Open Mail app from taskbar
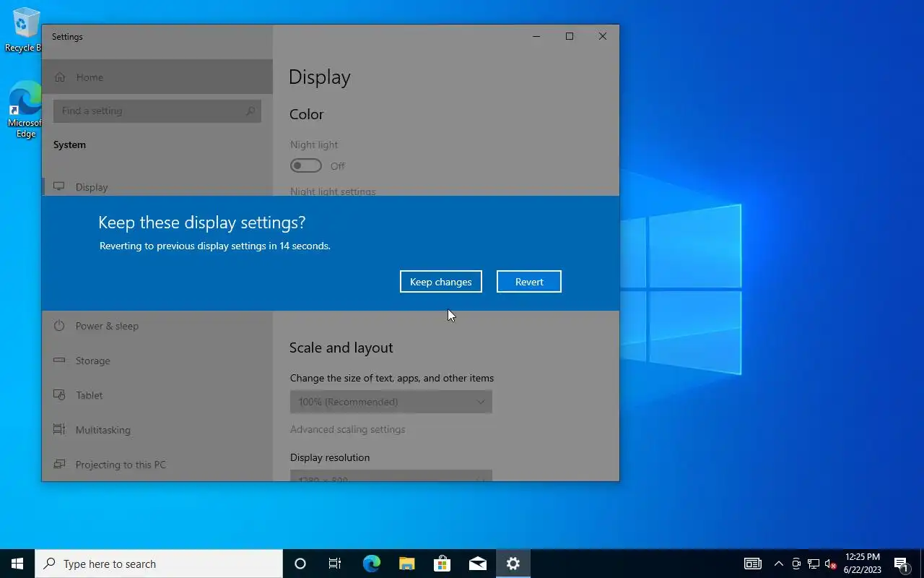The image size is (924, 578). click(477, 564)
